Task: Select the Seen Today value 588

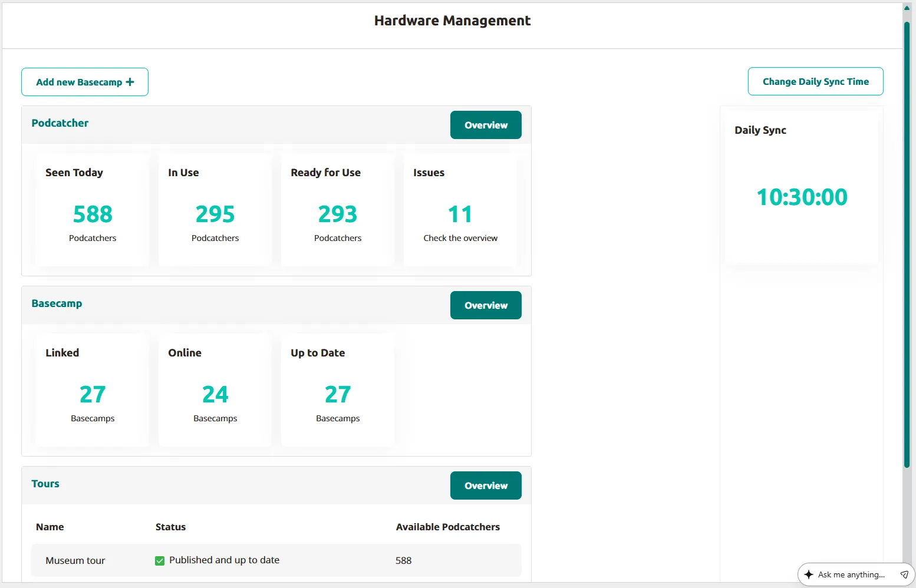Action: tap(93, 214)
